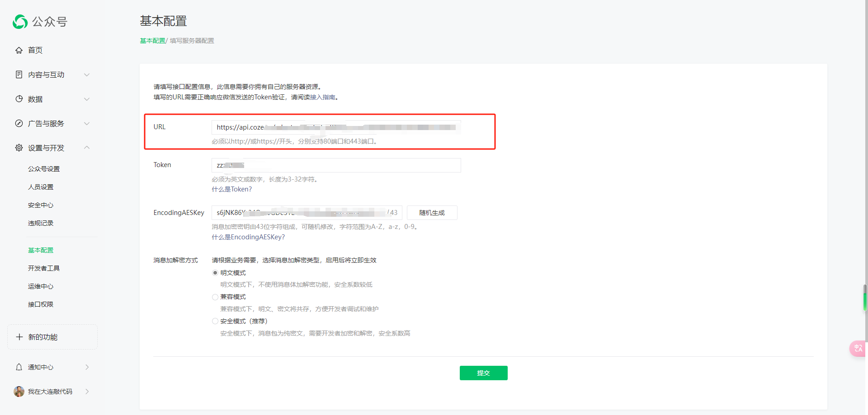
Task: Open 开发者工具
Action: point(44,268)
